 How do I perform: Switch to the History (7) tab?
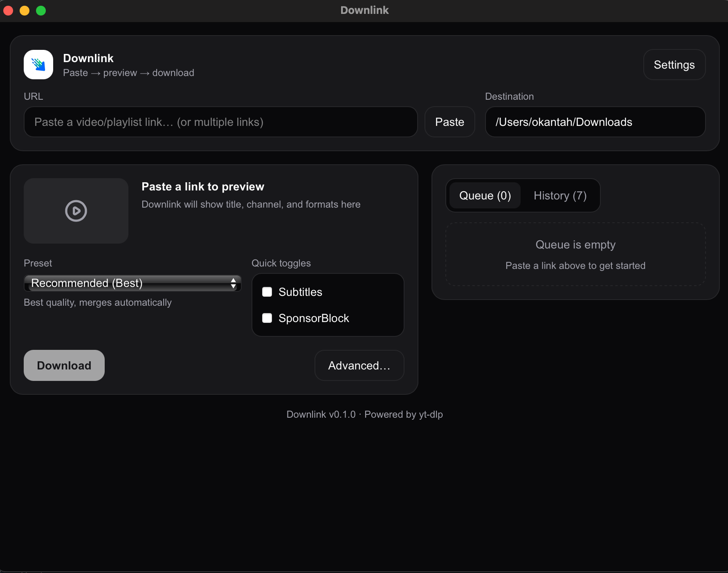[560, 195]
